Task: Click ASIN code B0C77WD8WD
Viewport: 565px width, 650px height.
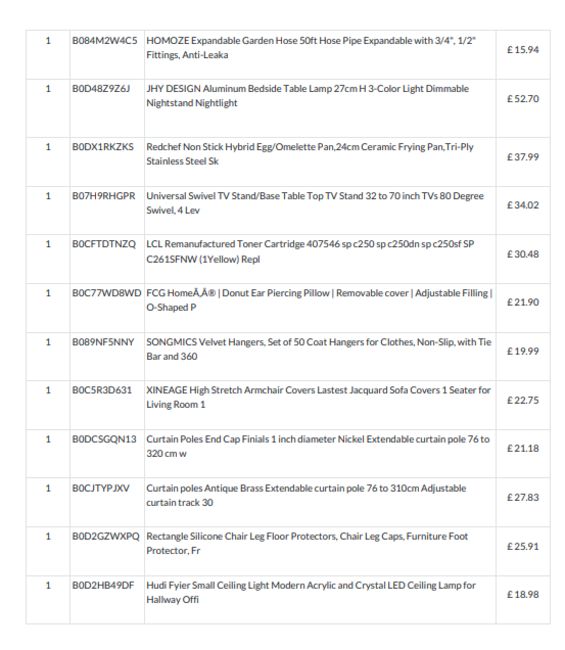Action: pyautogui.click(x=107, y=293)
